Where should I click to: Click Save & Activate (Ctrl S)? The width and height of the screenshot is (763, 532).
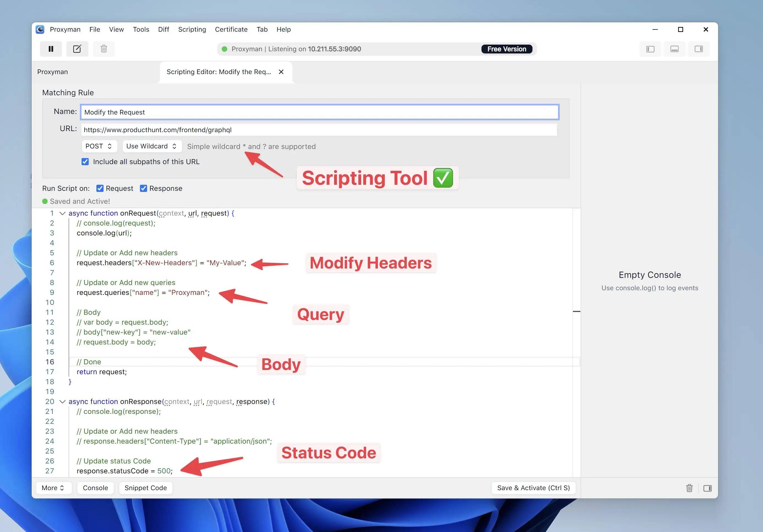(533, 488)
